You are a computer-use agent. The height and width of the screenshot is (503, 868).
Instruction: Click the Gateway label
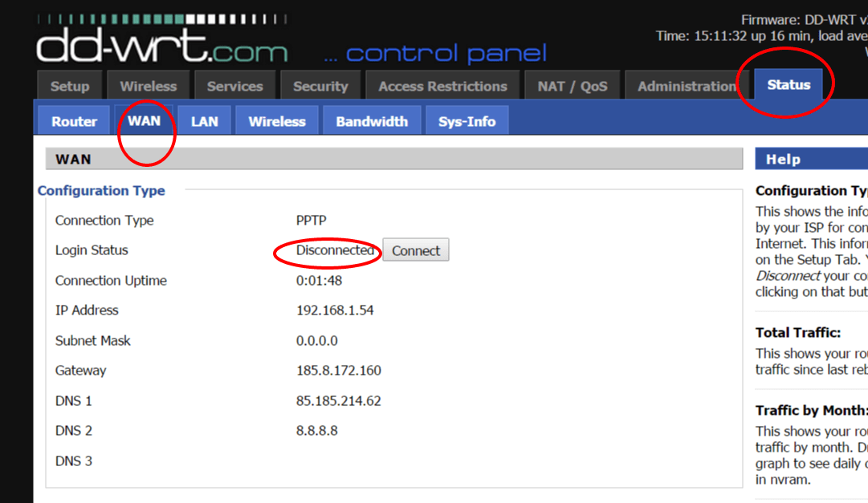(81, 370)
